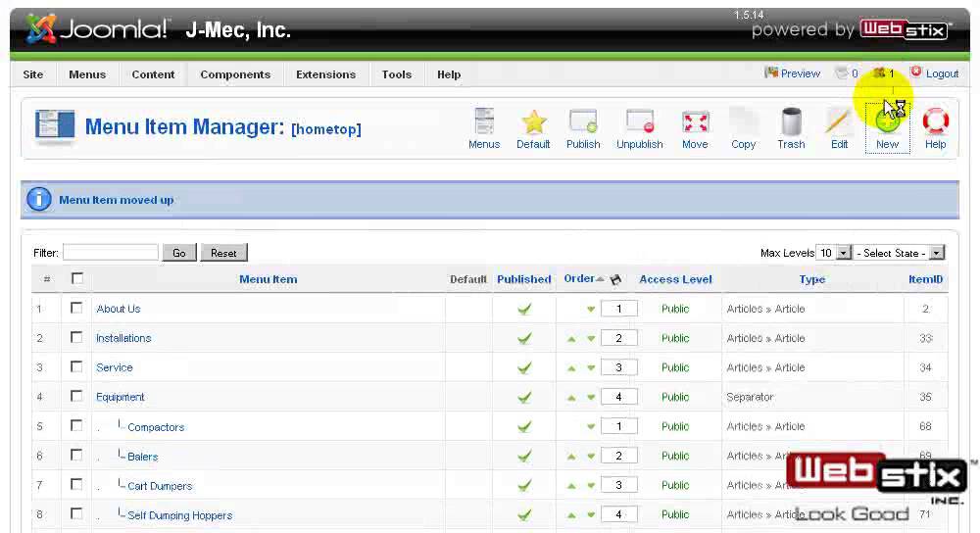The height and width of the screenshot is (533, 980).
Task: Sort by Published column header
Action: click(x=523, y=279)
